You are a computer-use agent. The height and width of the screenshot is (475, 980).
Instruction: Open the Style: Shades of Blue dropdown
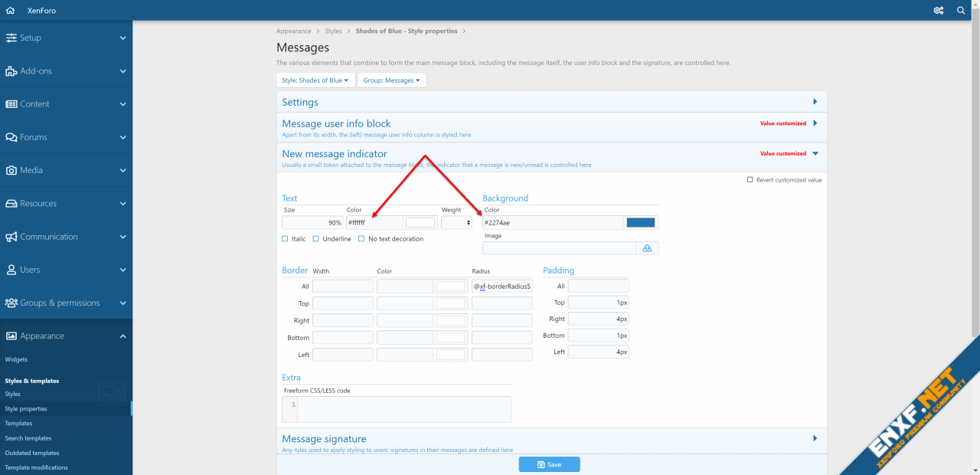coord(315,80)
